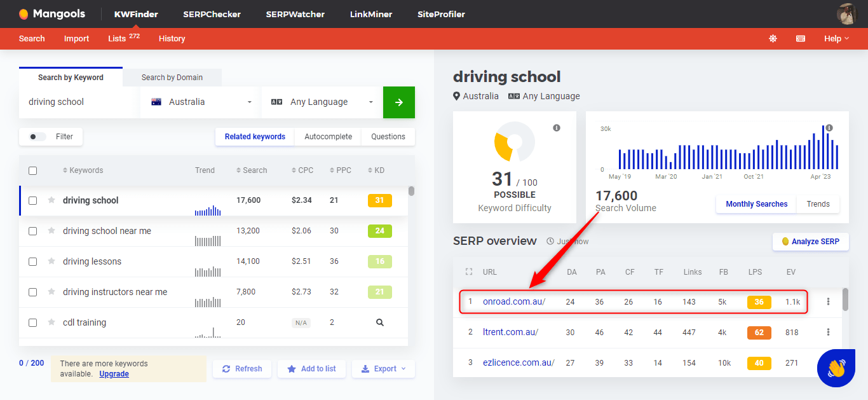This screenshot has height=400, width=868.
Task: Check the driving school row checkbox
Action: (x=33, y=200)
